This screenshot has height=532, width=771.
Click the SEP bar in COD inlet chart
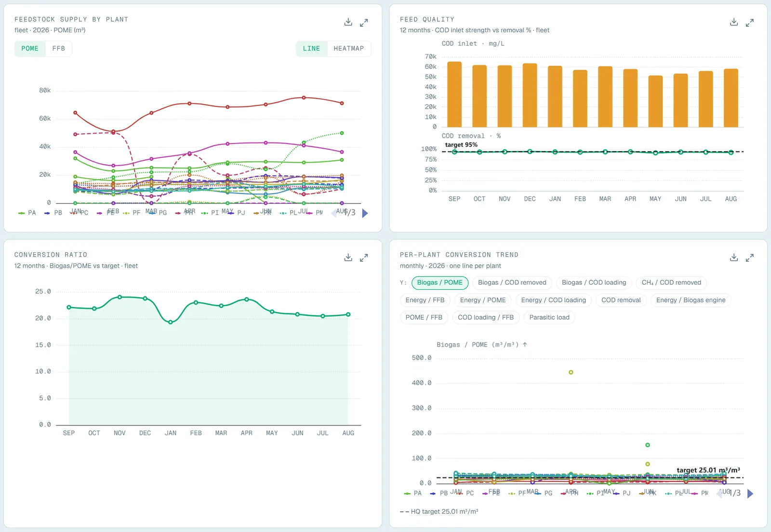click(x=454, y=94)
